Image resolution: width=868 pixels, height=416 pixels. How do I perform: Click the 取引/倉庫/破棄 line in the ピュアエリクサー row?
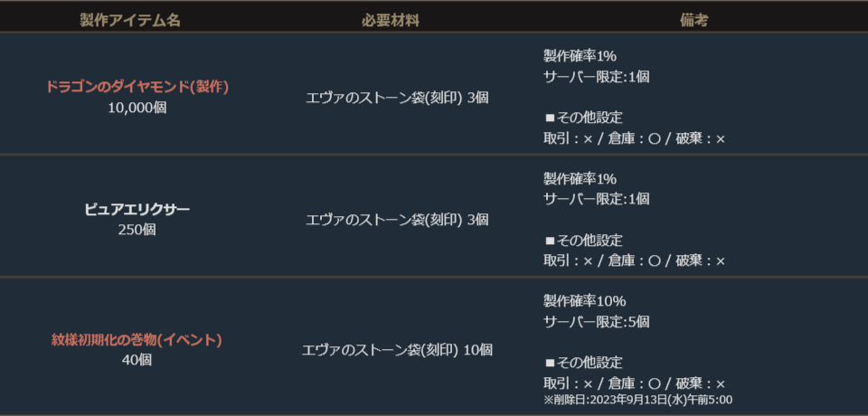[x=634, y=260]
